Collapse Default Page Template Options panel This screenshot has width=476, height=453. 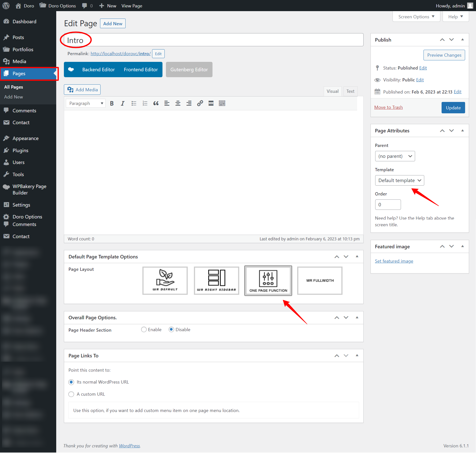tap(357, 256)
